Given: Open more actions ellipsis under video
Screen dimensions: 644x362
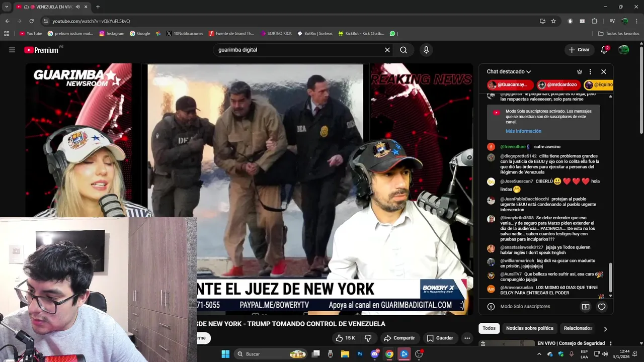Looking at the screenshot, I should 467,338.
